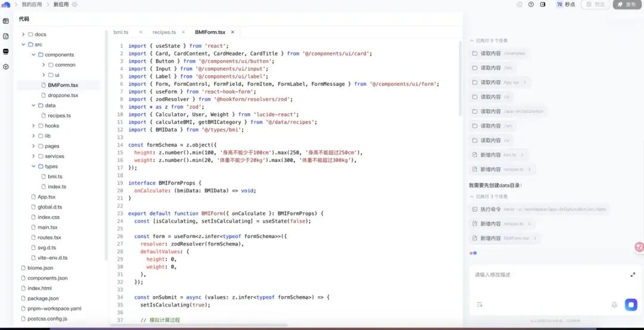Close the recipes.ts editor tab
This screenshot has width=644, height=330.
click(183, 32)
